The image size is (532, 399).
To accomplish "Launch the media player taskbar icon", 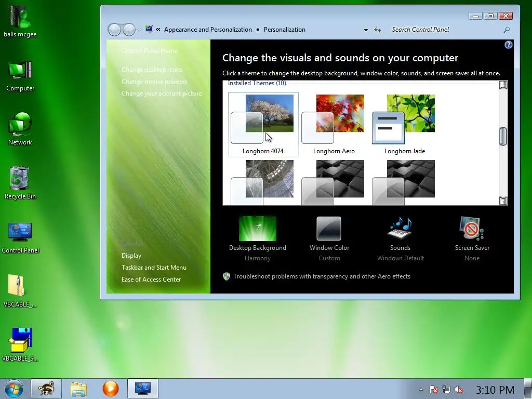I will 111,389.
